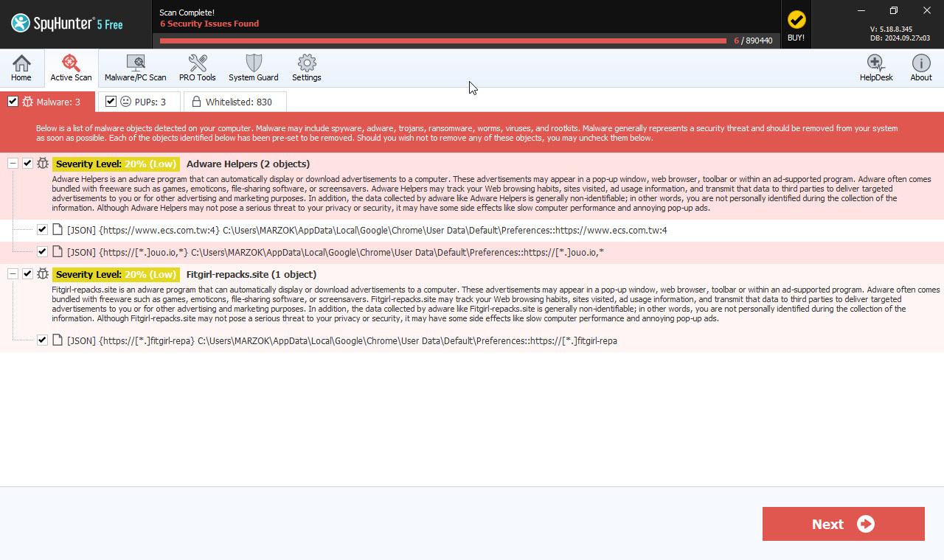This screenshot has height=560, width=944.
Task: Uncheck the fitgirl-repa JSON entry
Action: pos(42,340)
